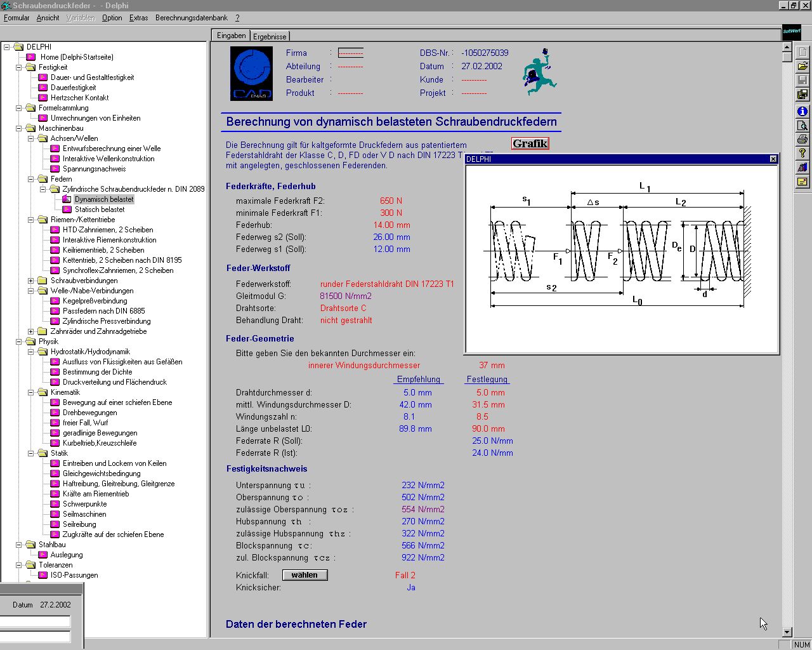Click the blue CAD logo image

(252, 74)
